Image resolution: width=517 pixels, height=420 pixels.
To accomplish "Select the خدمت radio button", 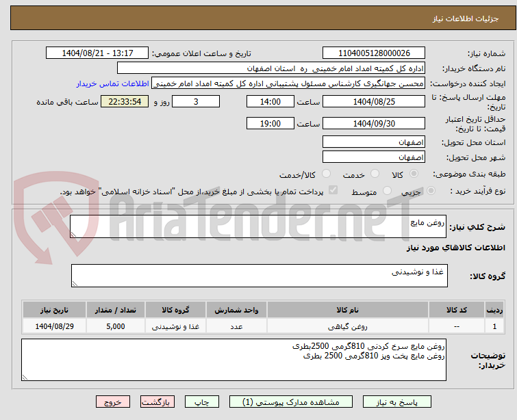I will pos(375,173).
